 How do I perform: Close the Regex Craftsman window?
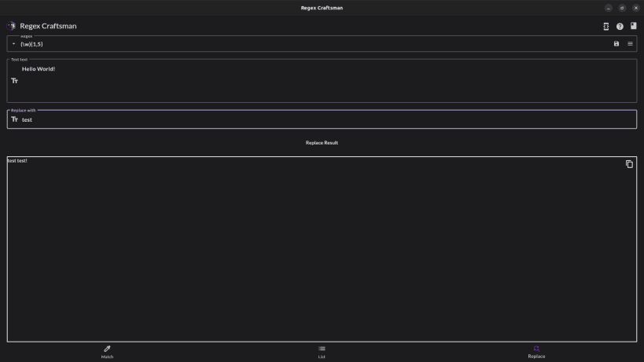pyautogui.click(x=636, y=8)
